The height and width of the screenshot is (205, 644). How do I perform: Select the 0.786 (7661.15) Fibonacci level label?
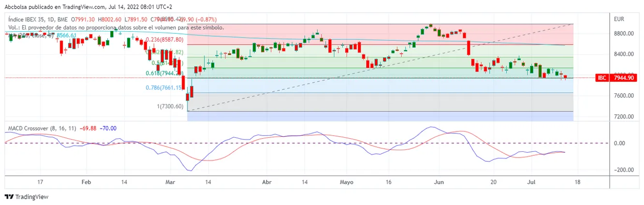[x=164, y=88]
